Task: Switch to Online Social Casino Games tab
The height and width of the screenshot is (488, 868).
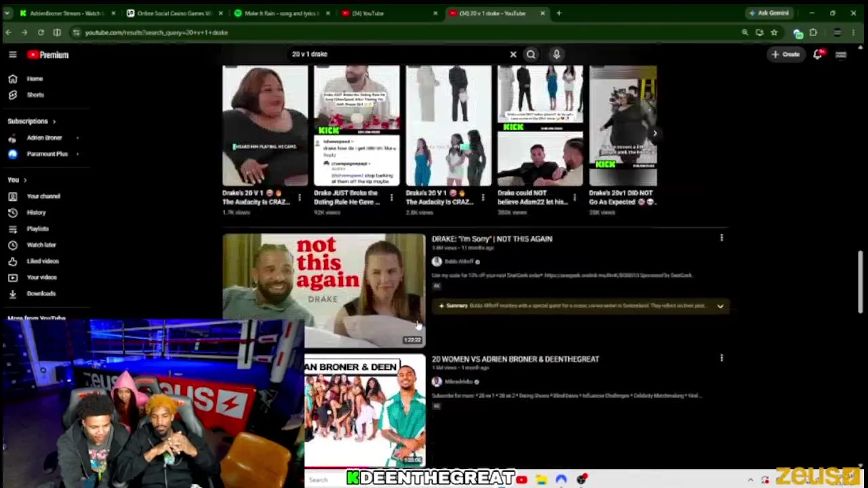Action: pyautogui.click(x=174, y=13)
